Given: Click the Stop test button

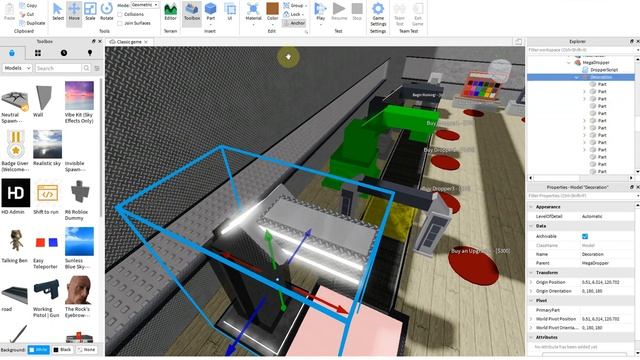Looking at the screenshot, I should (x=357, y=12).
